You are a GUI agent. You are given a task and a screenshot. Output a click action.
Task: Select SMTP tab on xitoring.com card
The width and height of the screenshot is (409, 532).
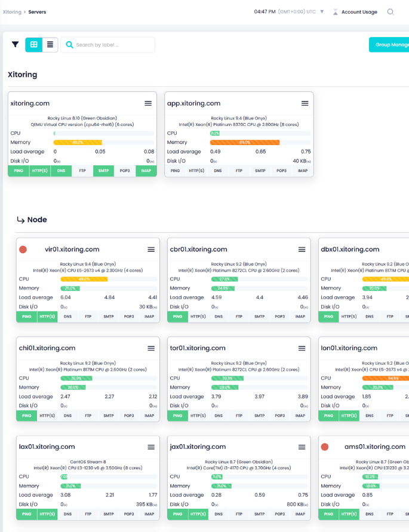[x=103, y=171]
